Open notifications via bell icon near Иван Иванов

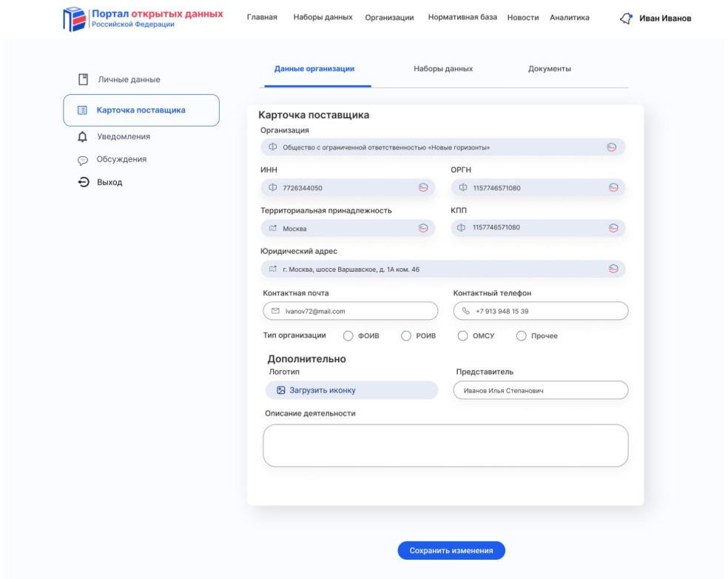coord(624,19)
